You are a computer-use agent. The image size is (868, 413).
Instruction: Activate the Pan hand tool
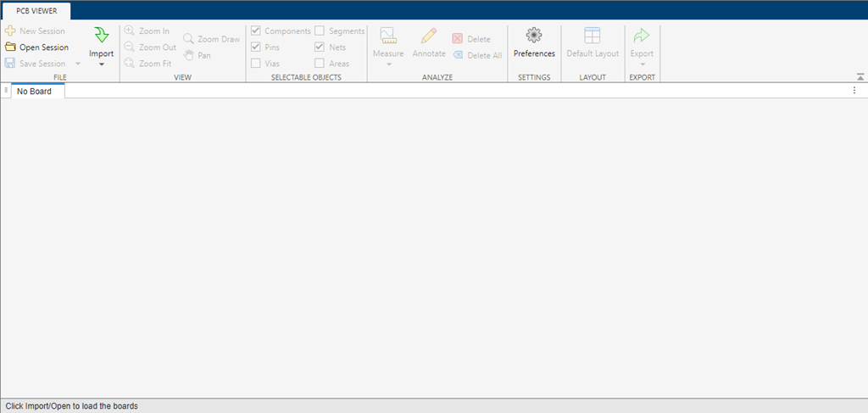click(x=188, y=55)
